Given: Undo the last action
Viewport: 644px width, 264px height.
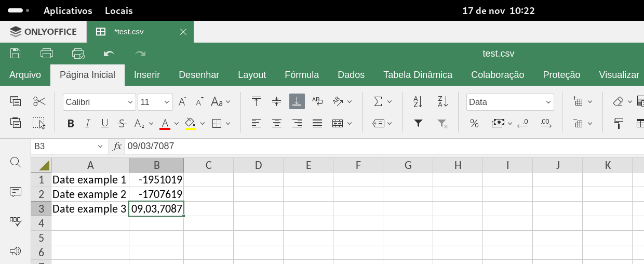Looking at the screenshot, I should point(109,53).
